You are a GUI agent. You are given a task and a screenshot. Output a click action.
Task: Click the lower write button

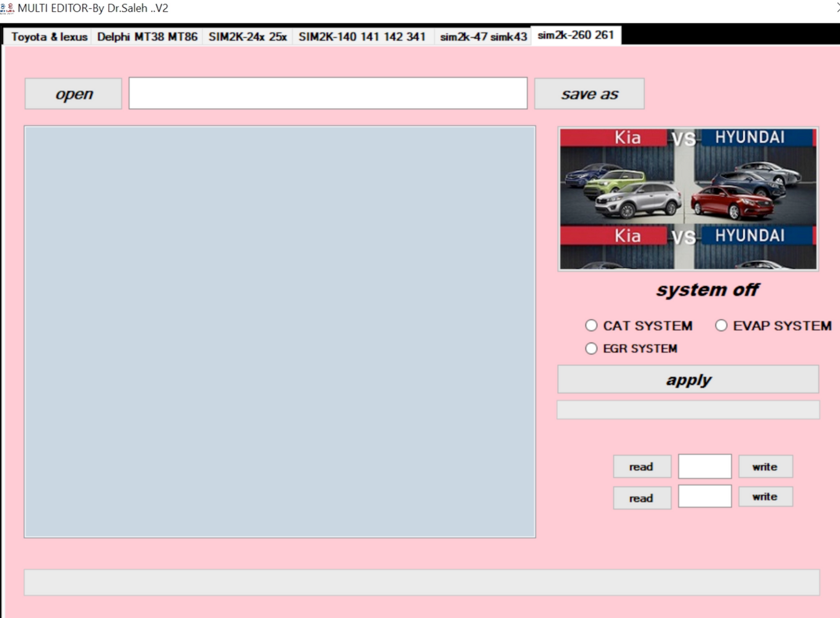pos(765,496)
